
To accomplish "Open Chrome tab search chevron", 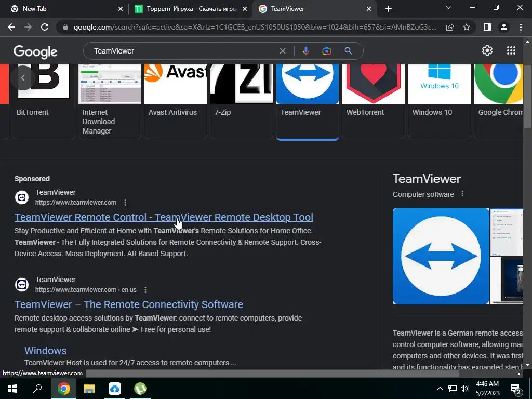I will coord(448,8).
